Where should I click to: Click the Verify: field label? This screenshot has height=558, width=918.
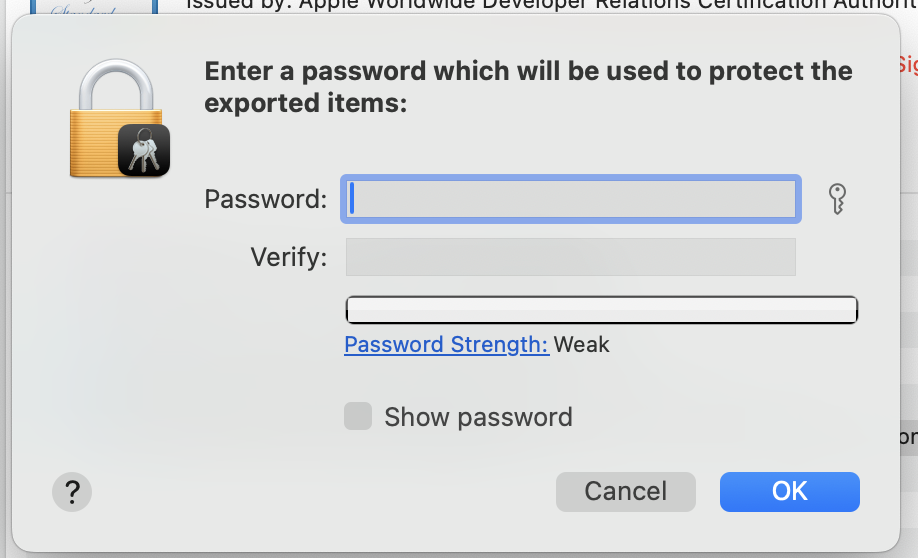point(289,257)
